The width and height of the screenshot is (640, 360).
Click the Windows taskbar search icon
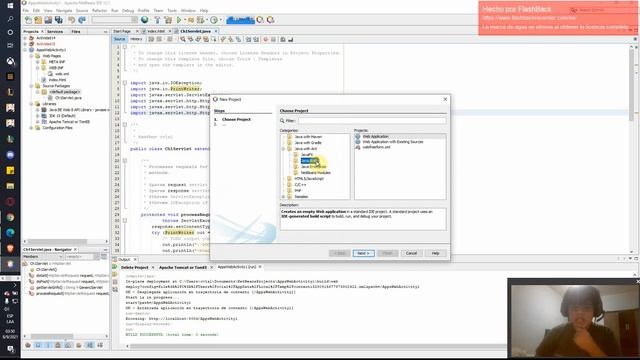click(10, 18)
